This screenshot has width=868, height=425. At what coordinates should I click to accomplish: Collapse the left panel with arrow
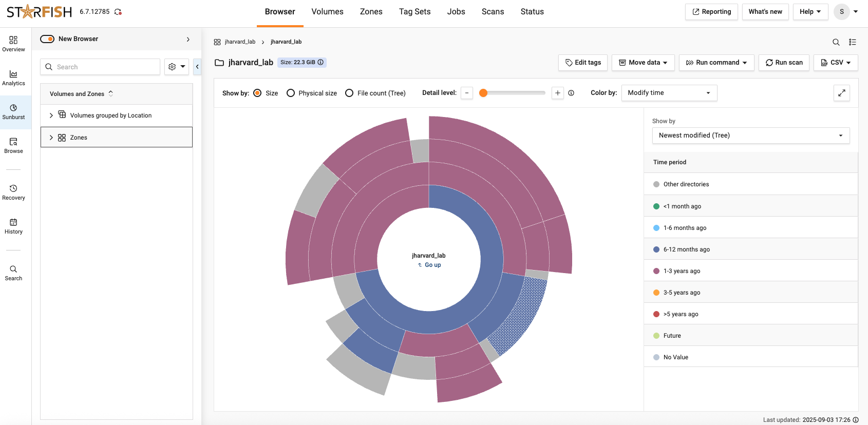[x=197, y=67]
